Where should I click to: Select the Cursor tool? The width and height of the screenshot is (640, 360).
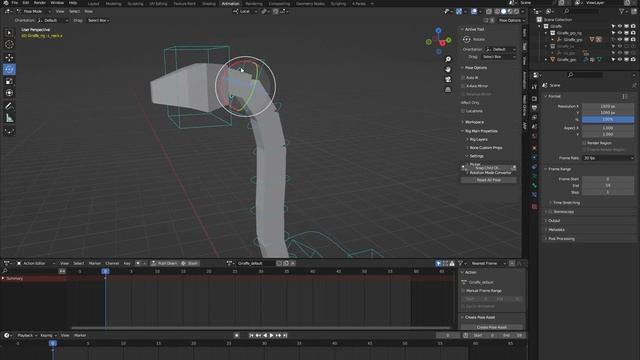coord(9,44)
